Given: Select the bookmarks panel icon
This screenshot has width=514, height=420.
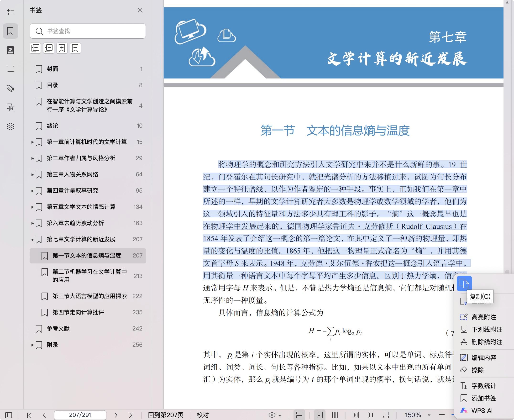Looking at the screenshot, I should coord(10,31).
